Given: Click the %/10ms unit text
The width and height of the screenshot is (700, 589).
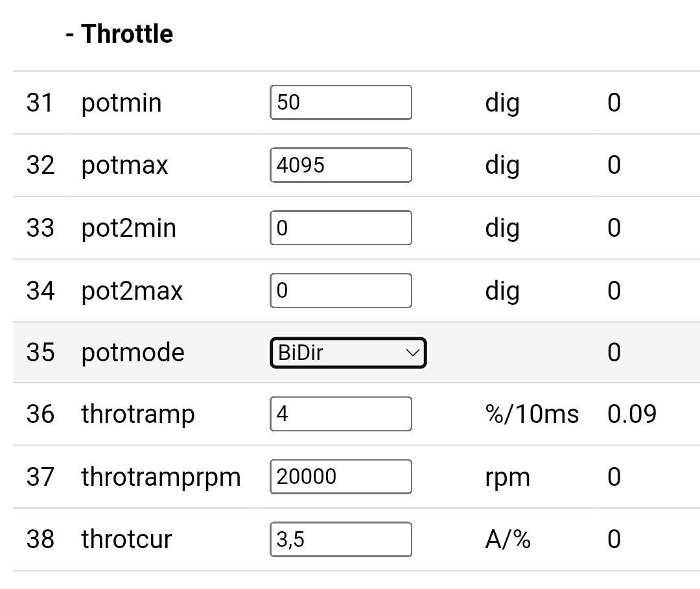Looking at the screenshot, I should pos(531,414).
